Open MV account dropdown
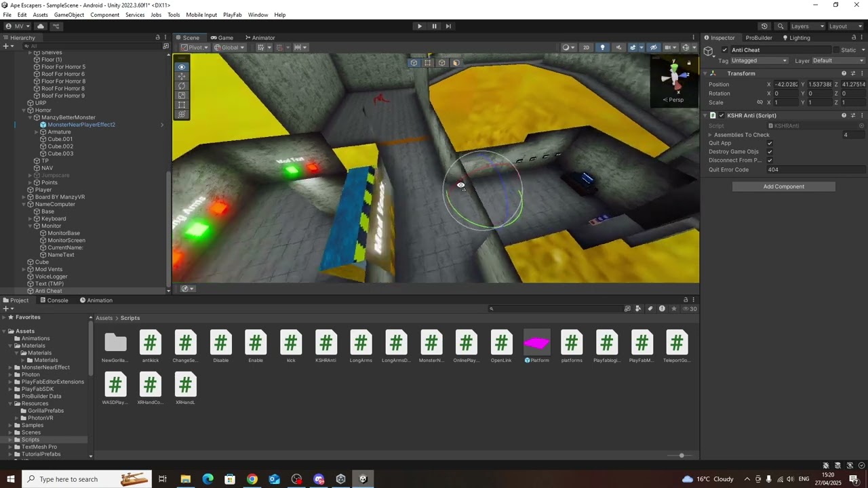The width and height of the screenshot is (868, 488). 18,26
